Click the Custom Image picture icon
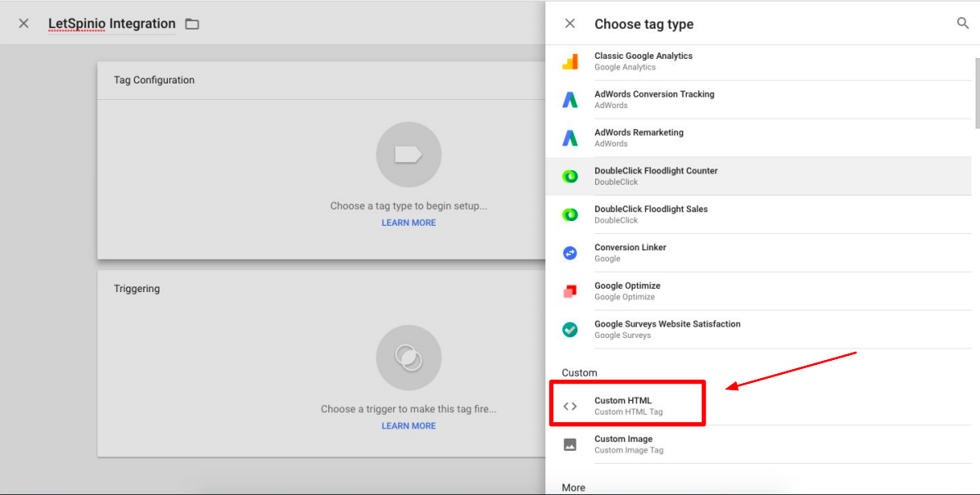Image resolution: width=980 pixels, height=495 pixels. coord(570,444)
